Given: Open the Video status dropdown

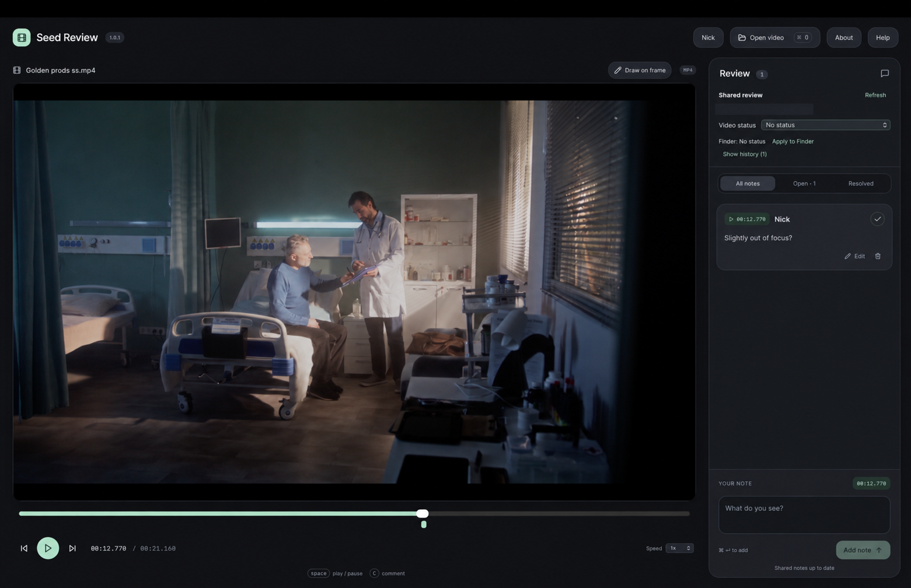Looking at the screenshot, I should 825,125.
